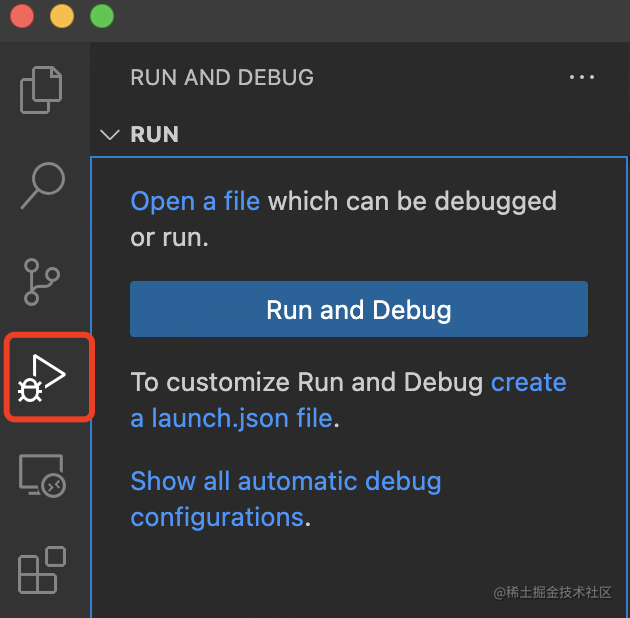630x618 pixels.
Task: Open the Search view magnifier icon
Action: (43, 186)
